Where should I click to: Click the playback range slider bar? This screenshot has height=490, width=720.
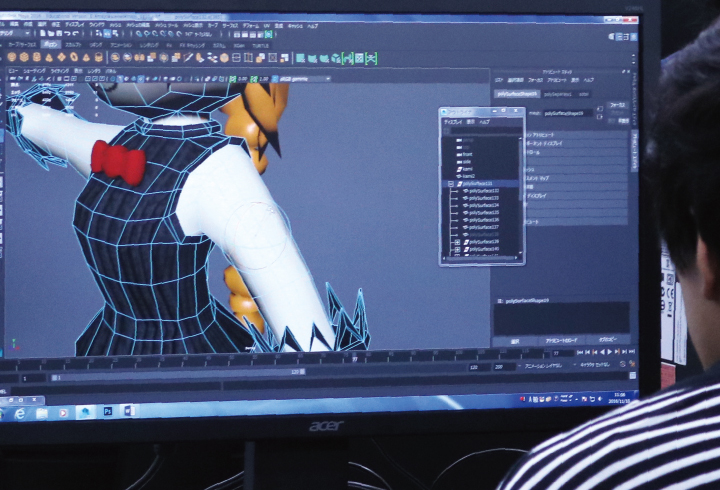(x=178, y=377)
